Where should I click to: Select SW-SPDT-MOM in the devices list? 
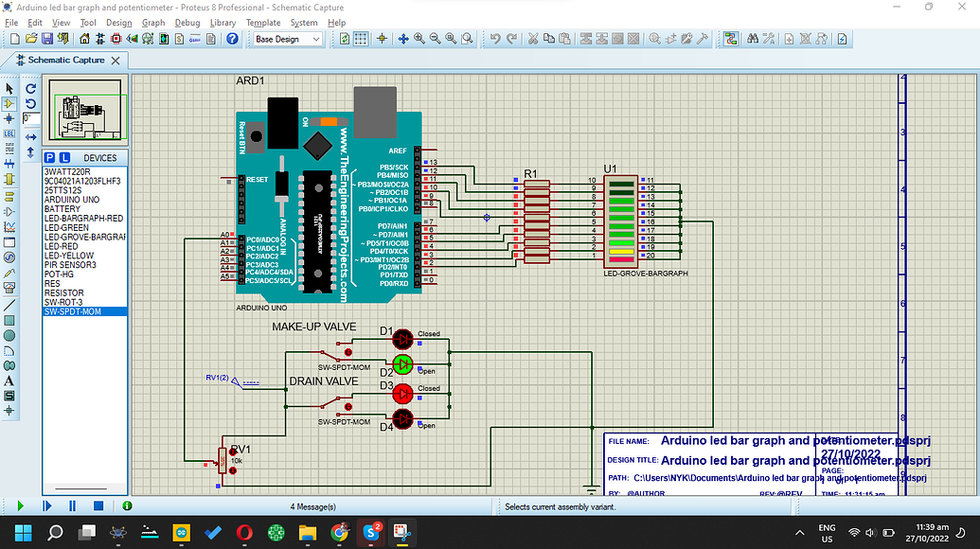[85, 311]
